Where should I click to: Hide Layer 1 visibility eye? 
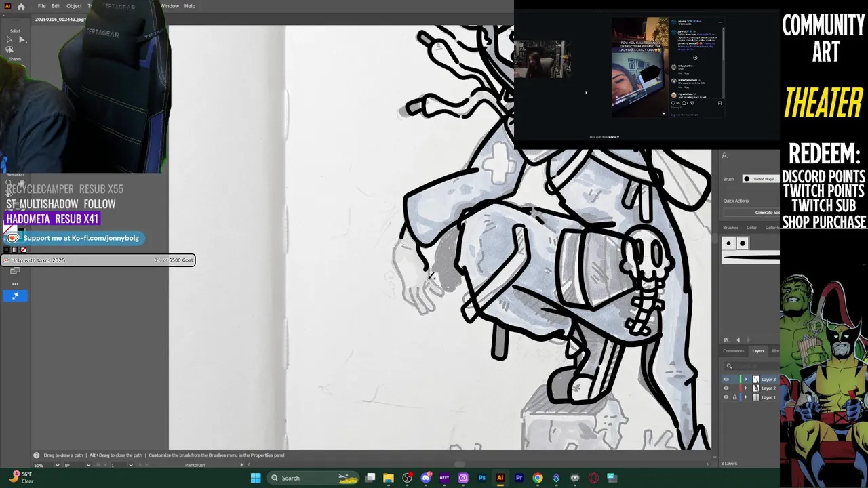click(726, 397)
